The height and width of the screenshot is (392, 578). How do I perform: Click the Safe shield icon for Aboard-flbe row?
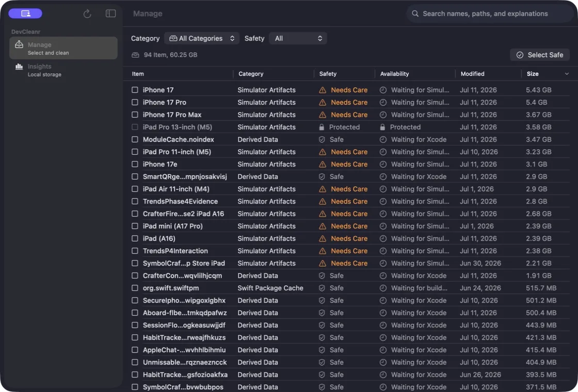click(x=322, y=313)
